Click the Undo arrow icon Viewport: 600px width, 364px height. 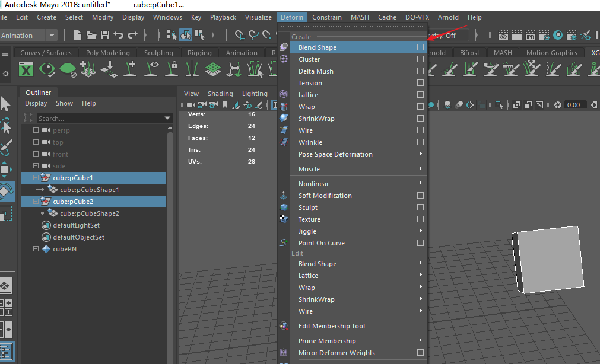(119, 36)
